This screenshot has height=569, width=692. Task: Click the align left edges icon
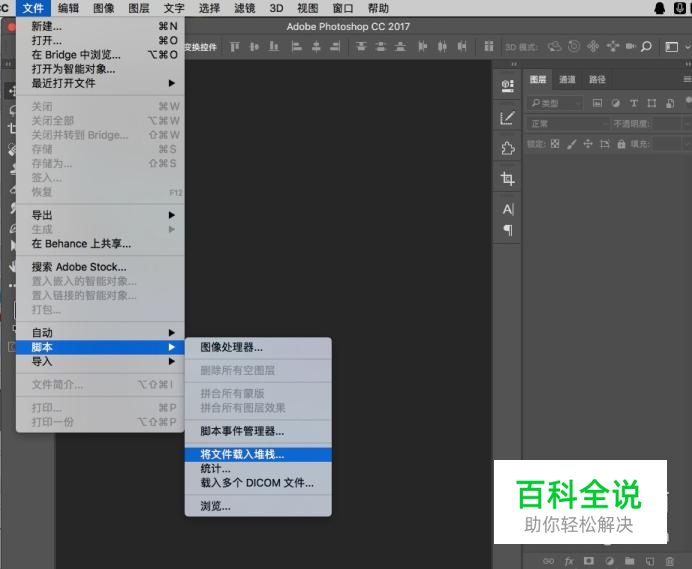[x=297, y=46]
